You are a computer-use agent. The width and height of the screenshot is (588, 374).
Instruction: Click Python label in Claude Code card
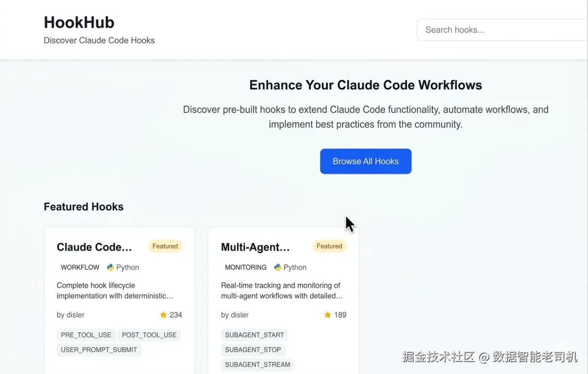pyautogui.click(x=128, y=267)
